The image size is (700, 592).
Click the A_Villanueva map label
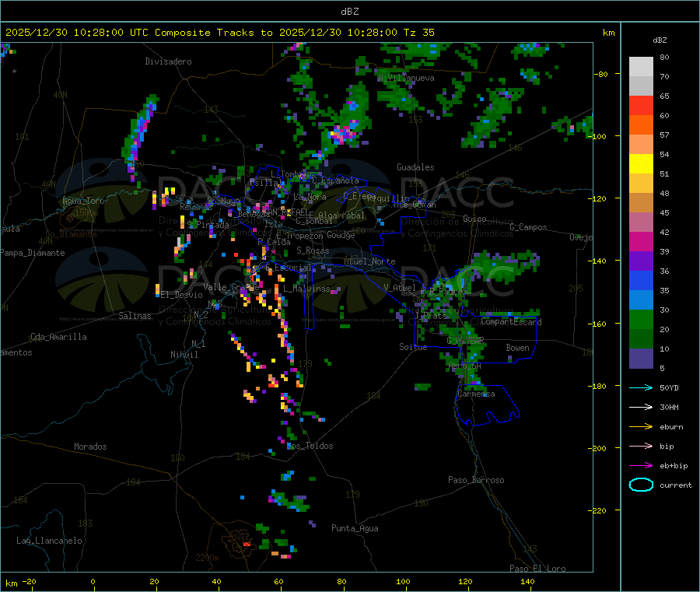point(406,78)
